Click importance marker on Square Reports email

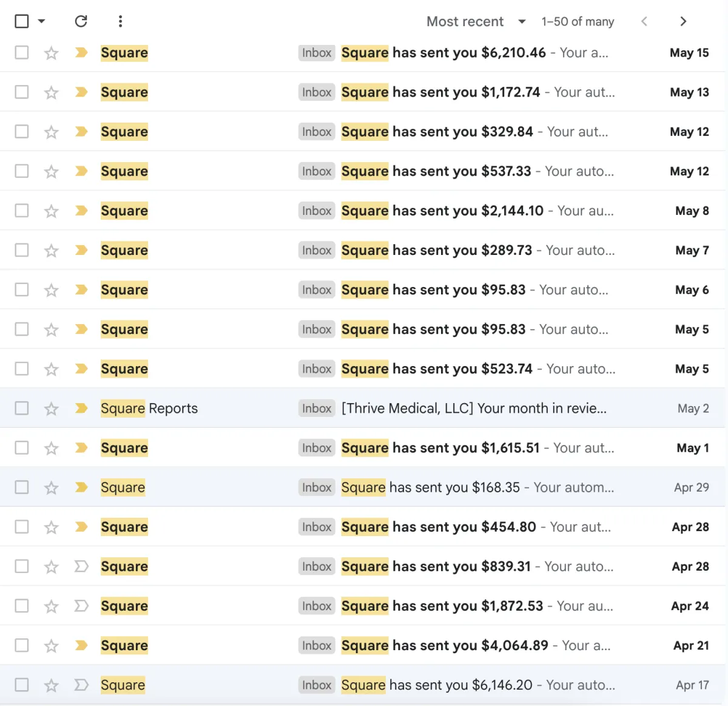[x=81, y=408]
